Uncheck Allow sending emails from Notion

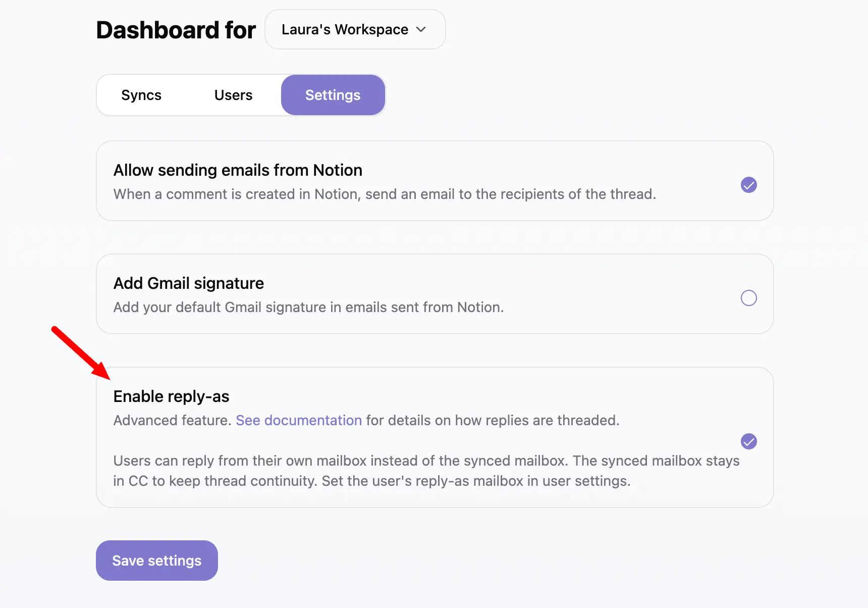(x=748, y=185)
